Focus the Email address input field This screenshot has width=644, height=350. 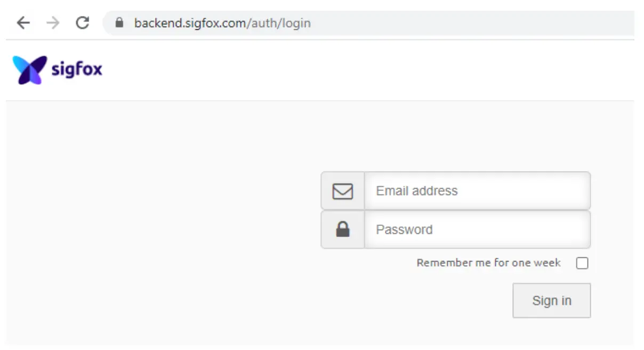[x=477, y=191]
